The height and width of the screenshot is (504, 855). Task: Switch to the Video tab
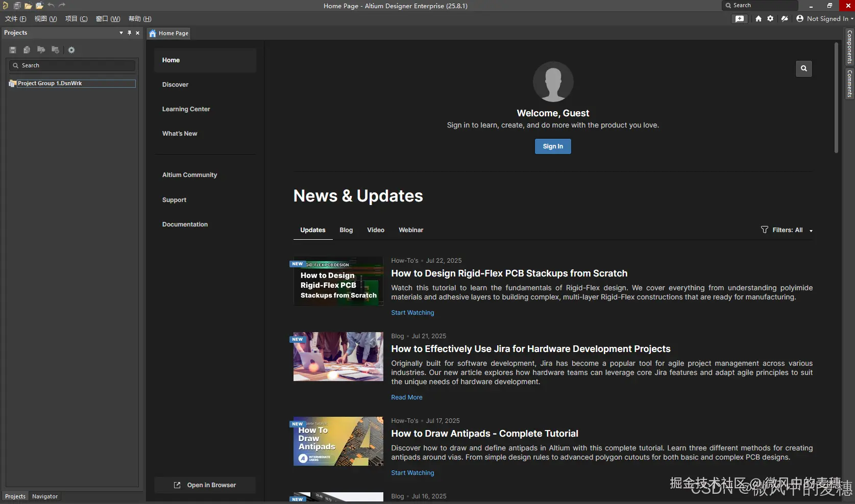point(376,230)
